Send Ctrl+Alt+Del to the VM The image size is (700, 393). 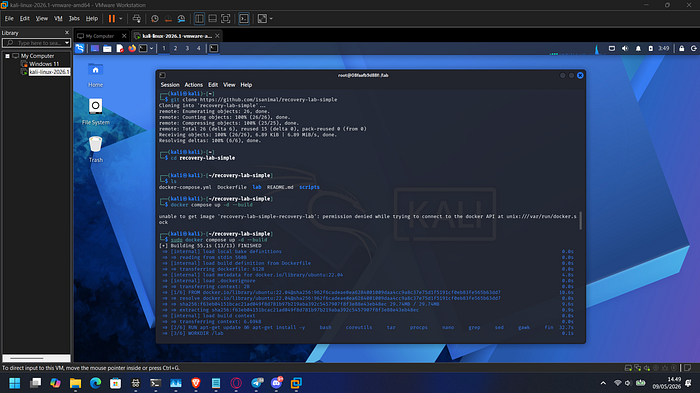point(137,19)
